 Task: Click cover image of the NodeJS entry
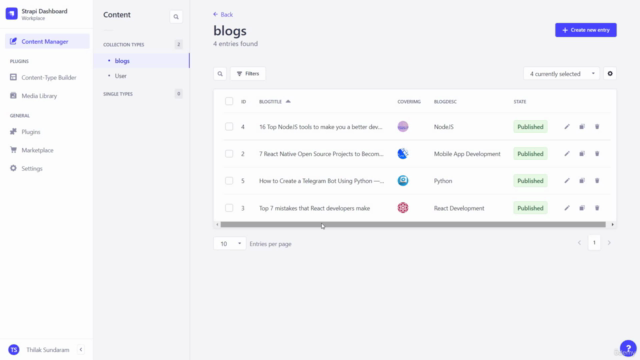pos(403,127)
